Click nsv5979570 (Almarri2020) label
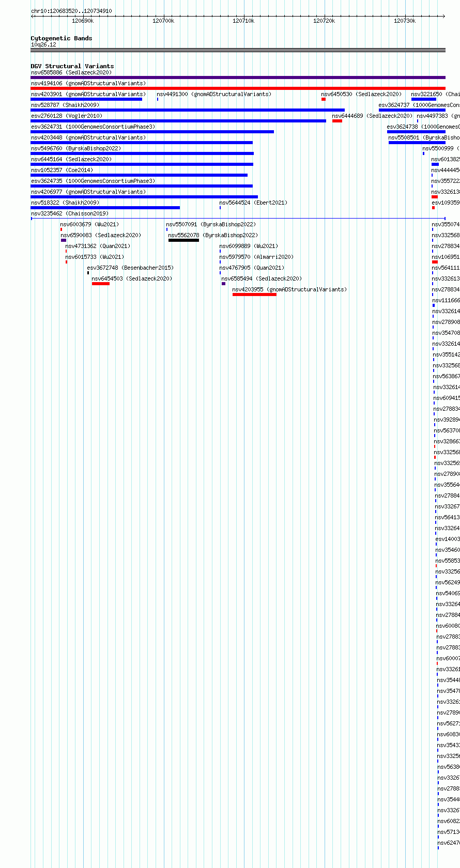Image resolution: width=460 pixels, height=868 pixels. 256,257
